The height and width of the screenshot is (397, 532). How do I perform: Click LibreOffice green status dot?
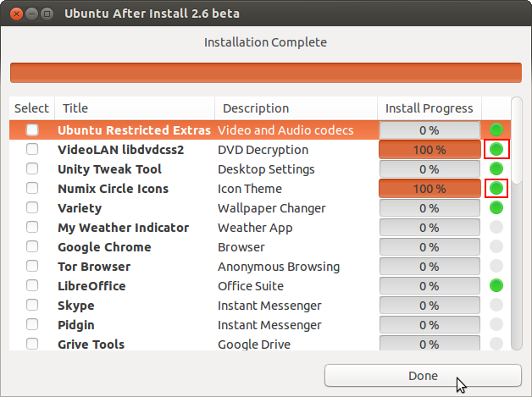click(x=496, y=286)
